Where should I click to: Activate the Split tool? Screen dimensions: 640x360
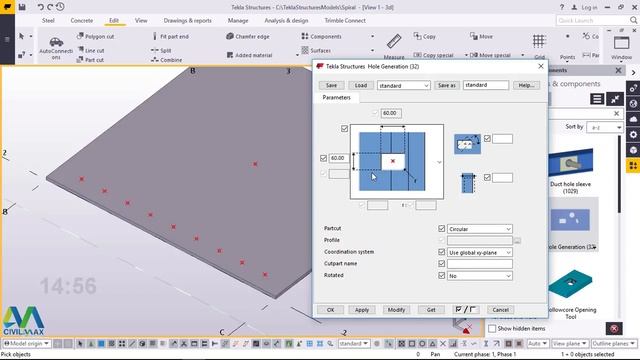[161, 50]
